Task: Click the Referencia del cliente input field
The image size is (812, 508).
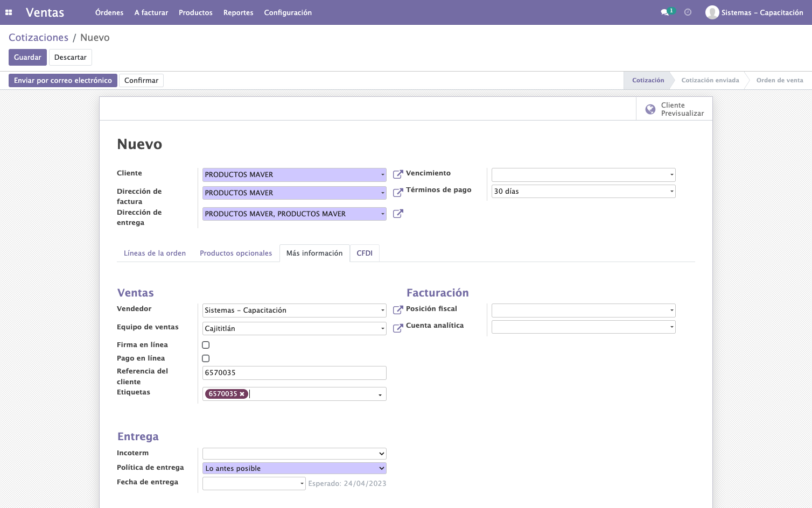Action: tap(295, 373)
